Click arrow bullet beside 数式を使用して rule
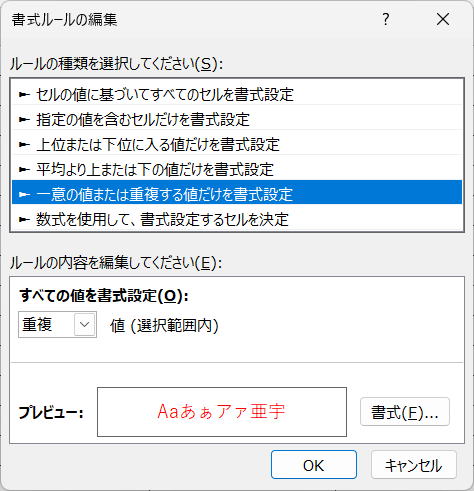Image resolution: width=474 pixels, height=491 pixels. (x=24, y=219)
